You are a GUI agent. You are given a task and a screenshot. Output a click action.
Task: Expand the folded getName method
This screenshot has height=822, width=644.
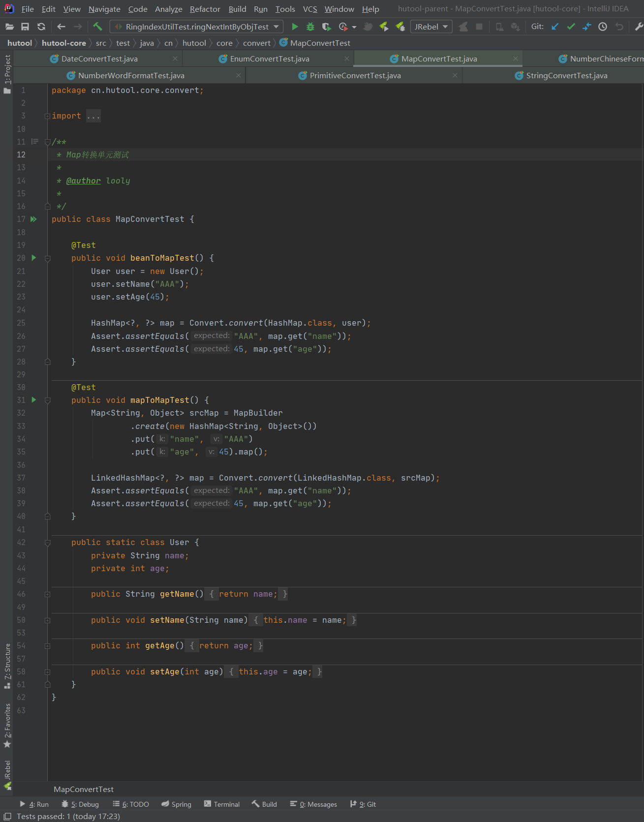click(47, 594)
